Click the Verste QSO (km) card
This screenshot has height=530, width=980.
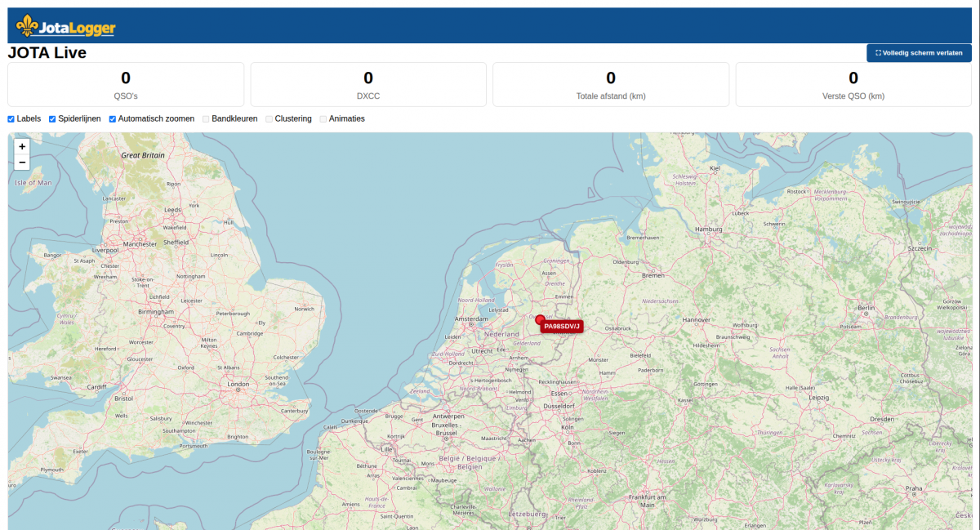coord(853,84)
